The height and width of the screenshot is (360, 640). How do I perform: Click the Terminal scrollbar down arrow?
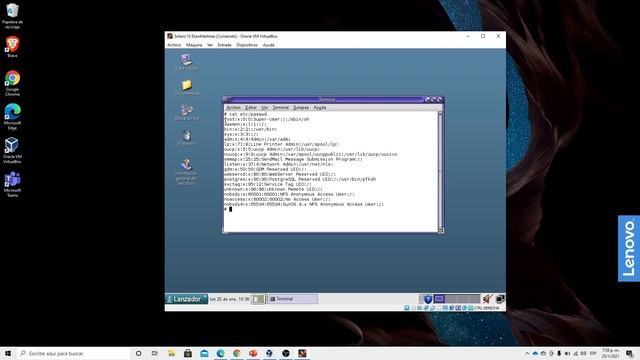click(440, 230)
